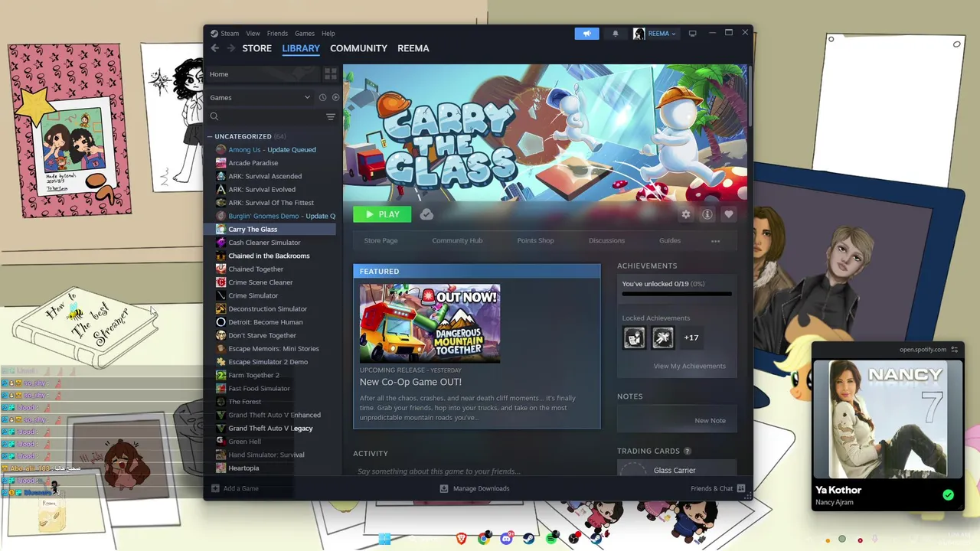
Task: Toggle the ready-to-play filter icon
Action: coord(335,98)
